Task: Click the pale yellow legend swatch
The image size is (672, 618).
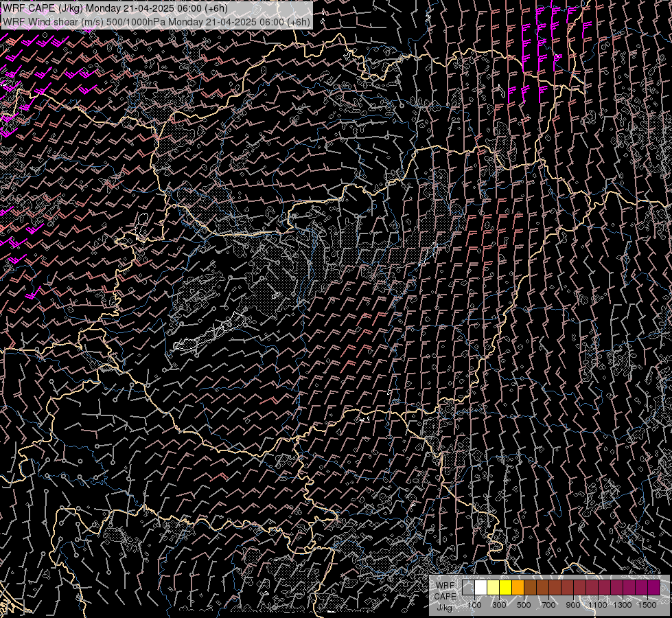Action: 494,587
